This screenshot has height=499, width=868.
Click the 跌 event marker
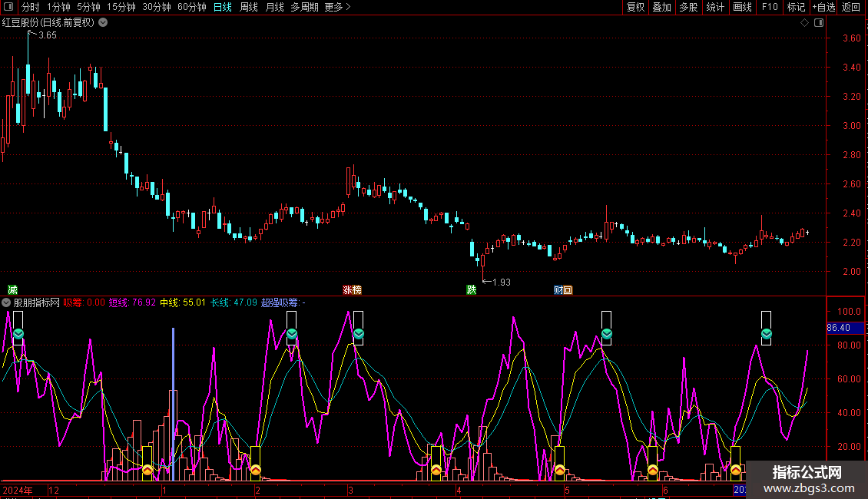click(471, 290)
